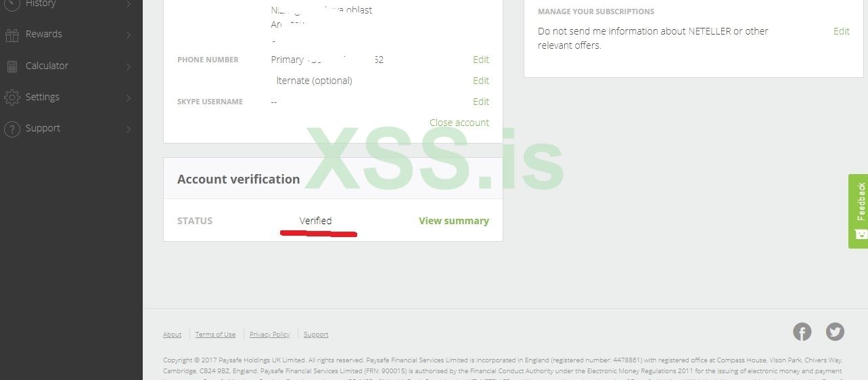This screenshot has height=380, width=868.
Task: Open the Privacy Policy footer link
Action: tap(269, 335)
